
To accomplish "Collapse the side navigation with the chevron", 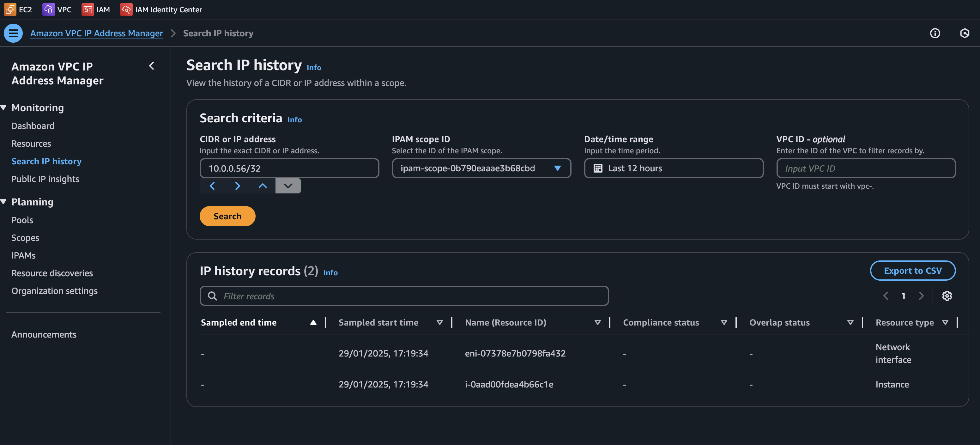I will pyautogui.click(x=152, y=66).
